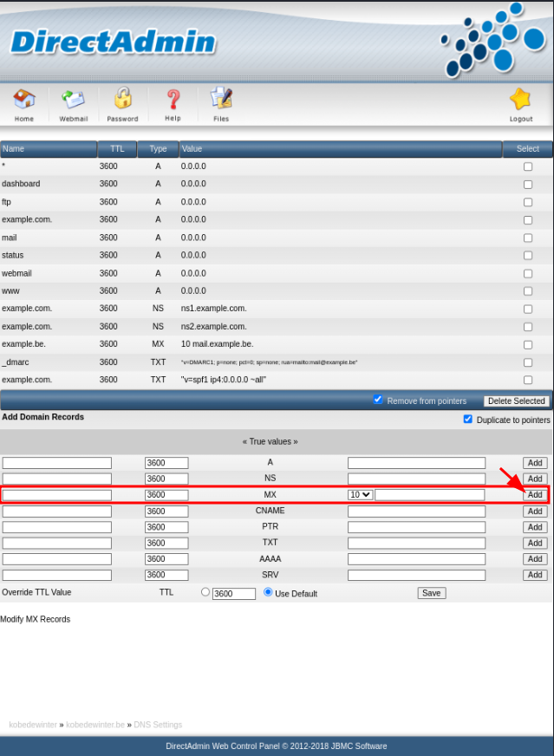Click the Select column header

528,149
